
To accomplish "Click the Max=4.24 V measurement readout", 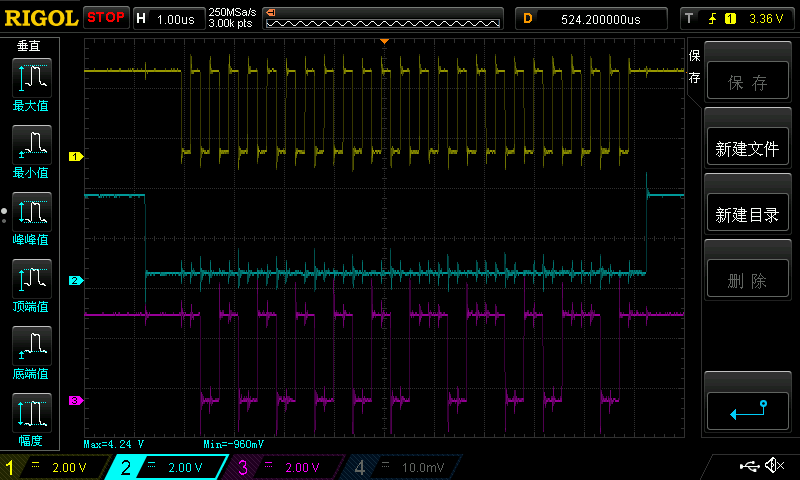I will click(114, 444).
